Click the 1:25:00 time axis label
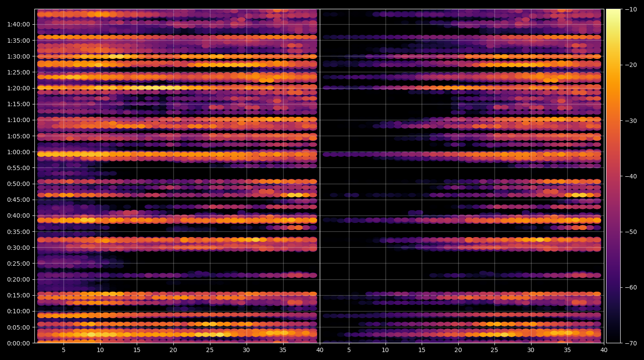Viewport: 644px width, 360px height. (19, 72)
